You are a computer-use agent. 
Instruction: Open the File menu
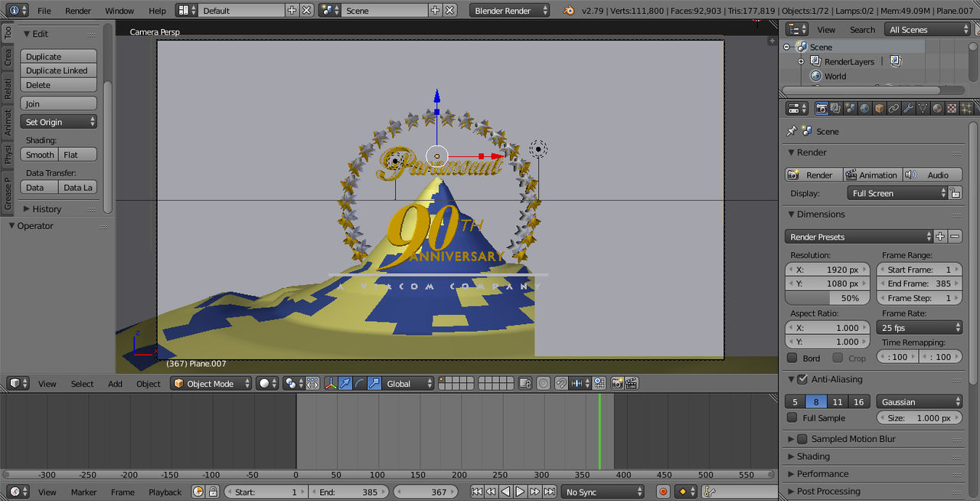pyautogui.click(x=44, y=11)
